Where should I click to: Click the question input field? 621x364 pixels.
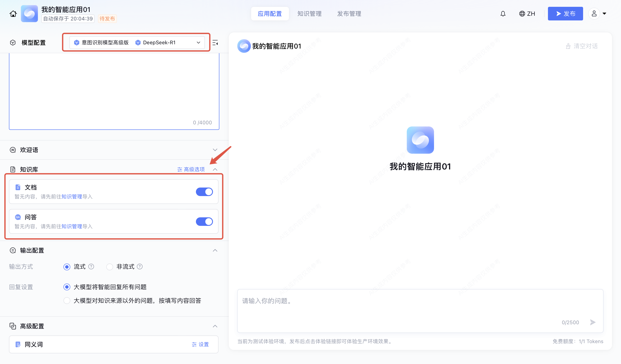(x=394, y=305)
